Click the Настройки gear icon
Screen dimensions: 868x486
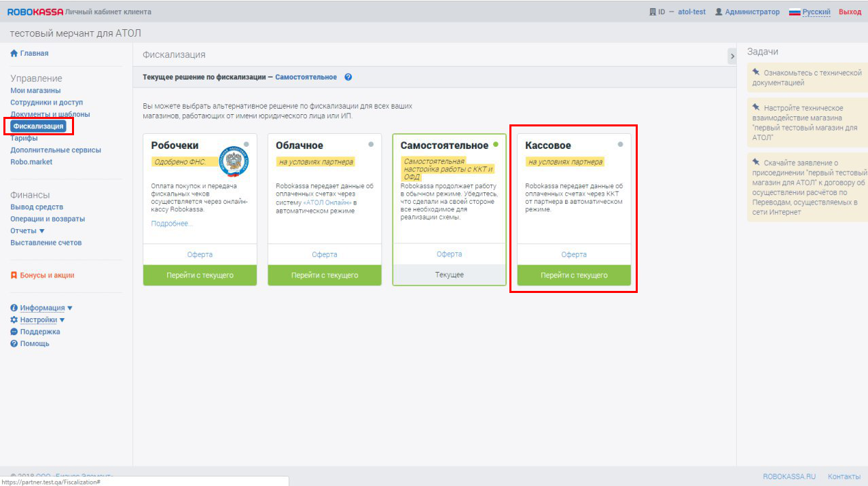click(14, 319)
